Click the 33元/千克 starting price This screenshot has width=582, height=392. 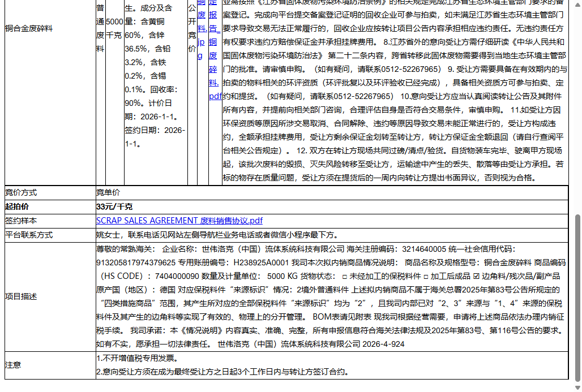tap(114, 206)
